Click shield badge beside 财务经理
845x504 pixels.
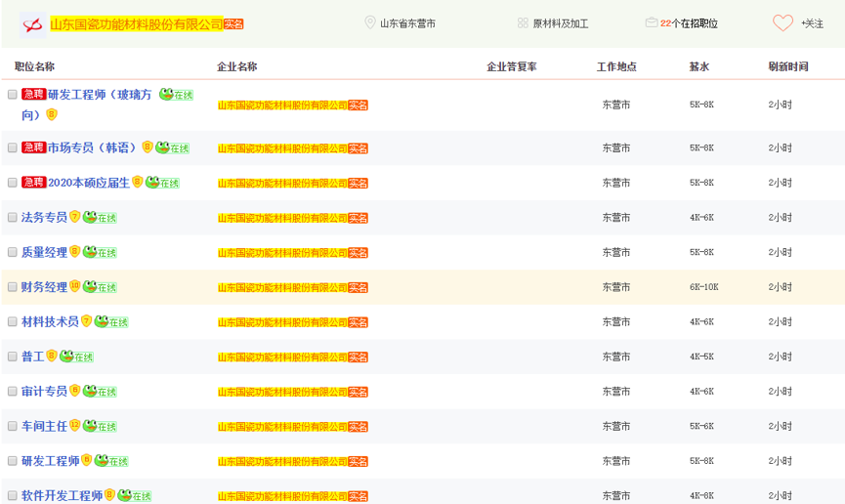point(74,286)
